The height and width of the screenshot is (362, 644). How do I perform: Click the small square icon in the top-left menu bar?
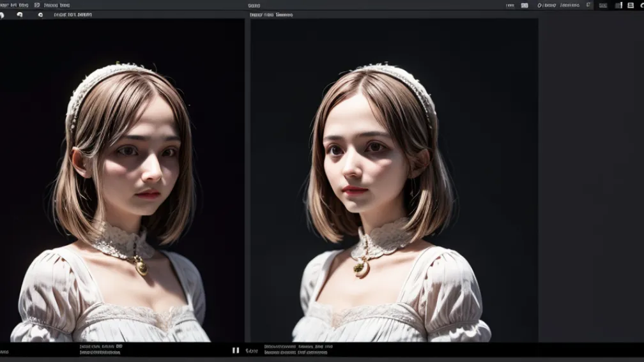pyautogui.click(x=36, y=5)
